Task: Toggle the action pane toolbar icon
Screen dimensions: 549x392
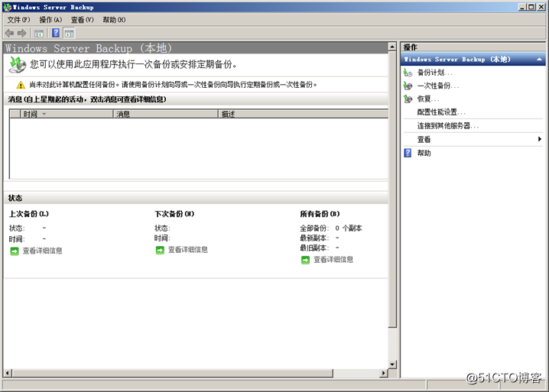Action: (x=70, y=34)
